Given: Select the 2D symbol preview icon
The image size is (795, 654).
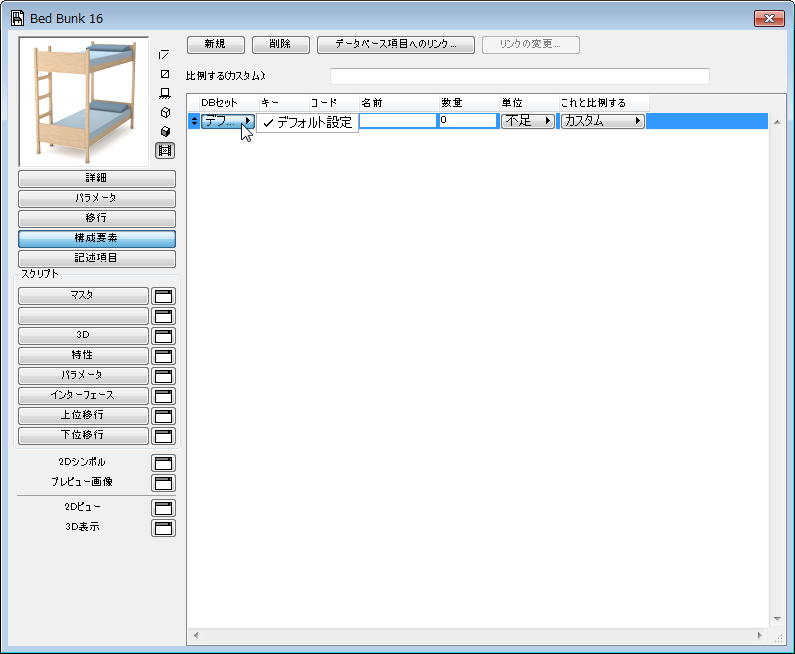Looking at the screenshot, I should [x=164, y=55].
